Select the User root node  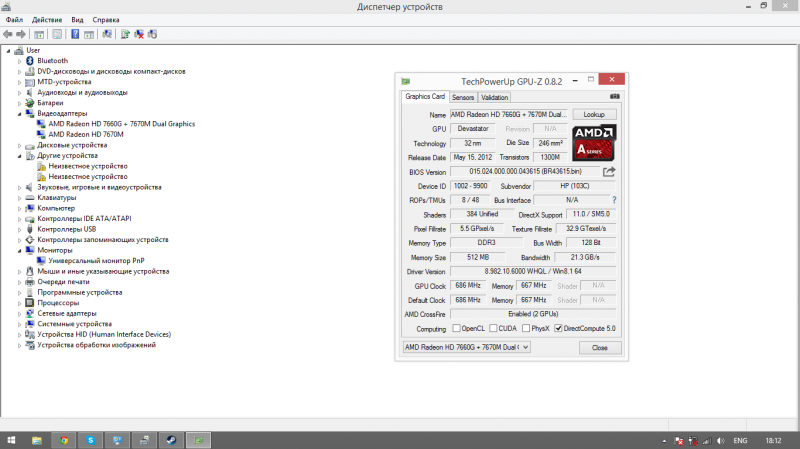pyautogui.click(x=33, y=51)
